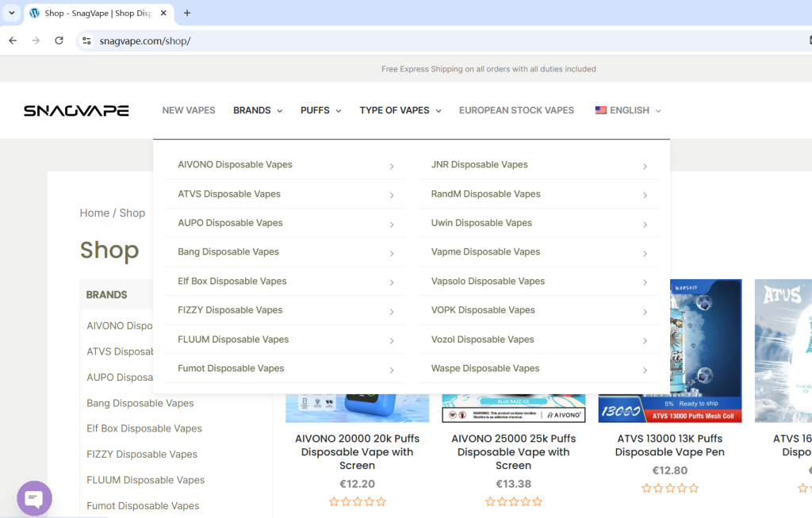Open FIZZY Disposable Vapes in sidebar
The height and width of the screenshot is (518, 812).
pos(142,455)
